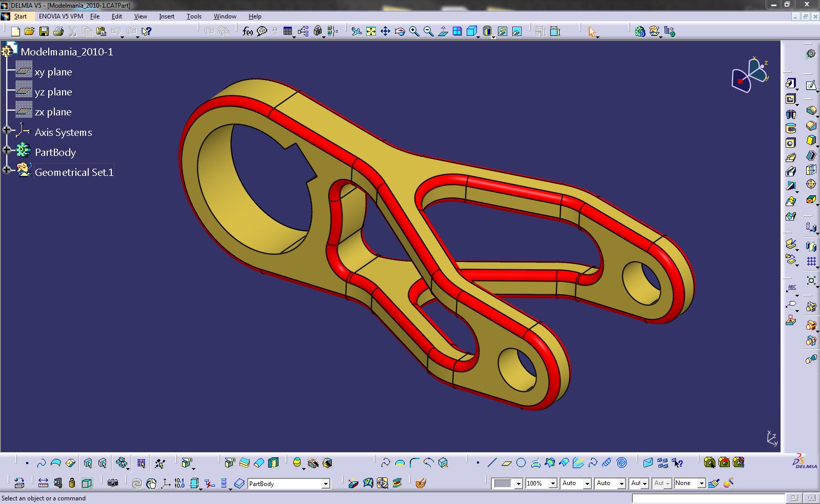Click the Axis Systems label in tree
The height and width of the screenshot is (504, 820).
coord(64,132)
